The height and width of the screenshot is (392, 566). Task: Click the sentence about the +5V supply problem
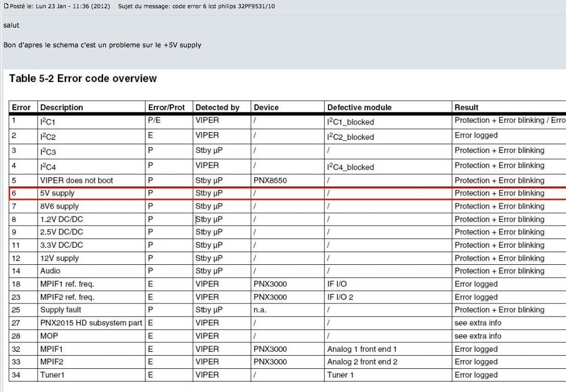[102, 45]
